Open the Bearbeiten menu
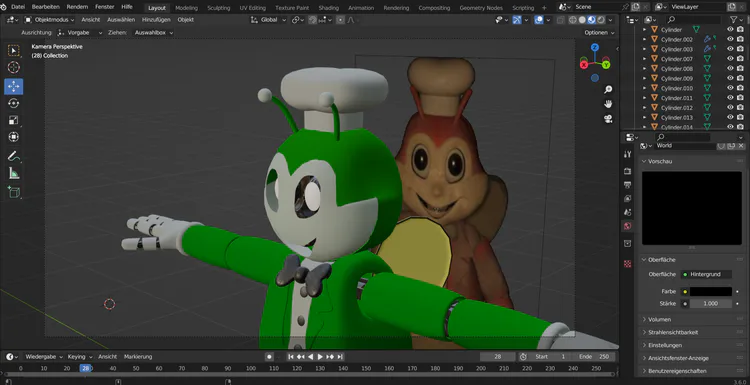 point(45,7)
